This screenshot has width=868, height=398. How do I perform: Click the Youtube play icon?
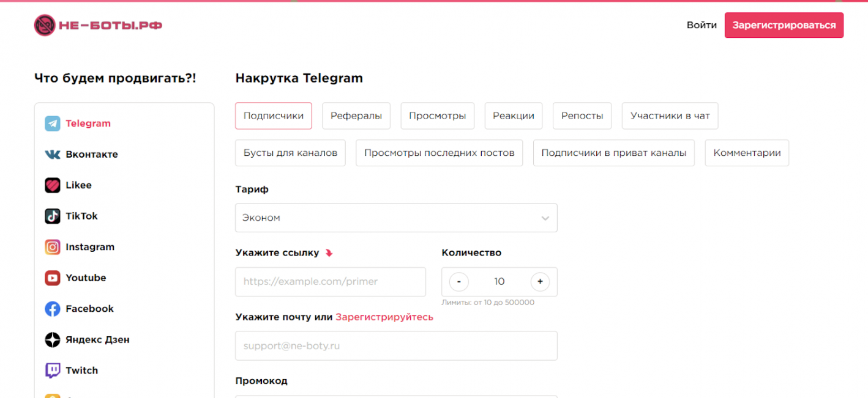pyautogui.click(x=53, y=278)
